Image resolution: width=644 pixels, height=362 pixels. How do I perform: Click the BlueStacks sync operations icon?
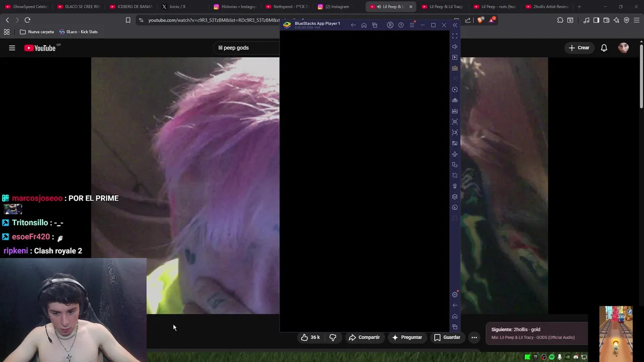point(455,89)
